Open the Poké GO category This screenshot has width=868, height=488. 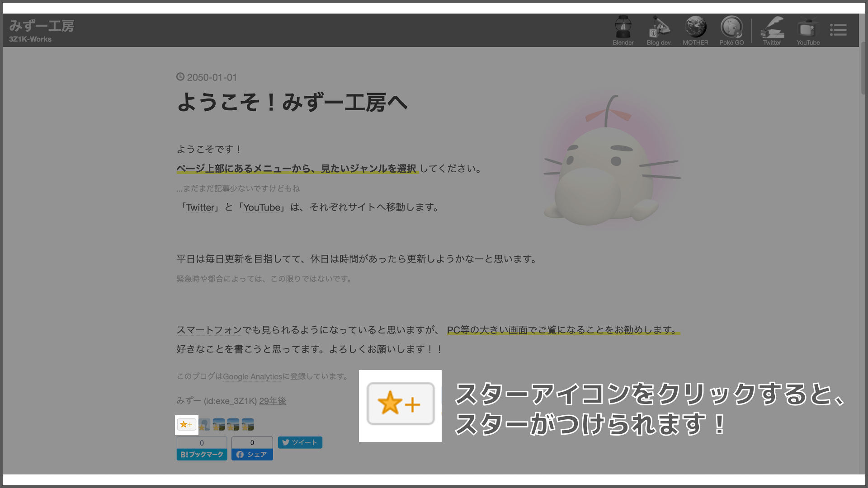[731, 30]
